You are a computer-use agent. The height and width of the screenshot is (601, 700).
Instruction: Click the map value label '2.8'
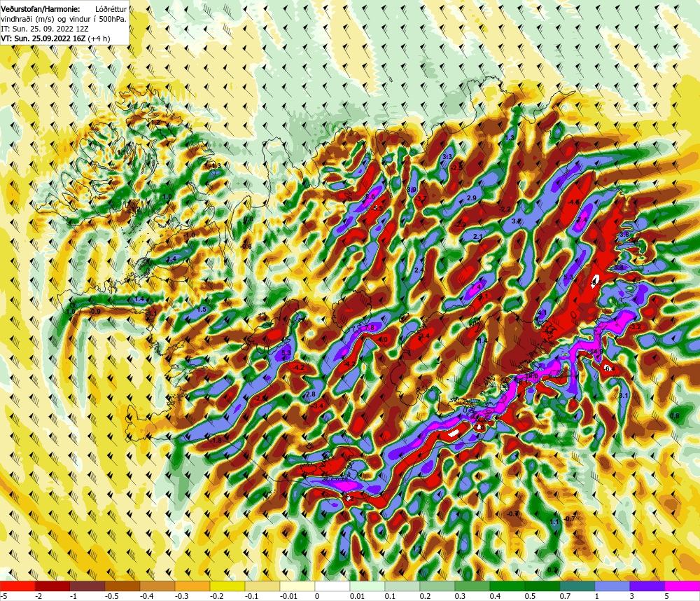coord(311,394)
